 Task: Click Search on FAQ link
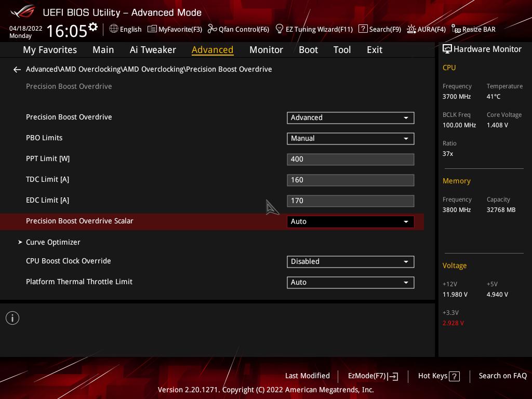(x=502, y=376)
